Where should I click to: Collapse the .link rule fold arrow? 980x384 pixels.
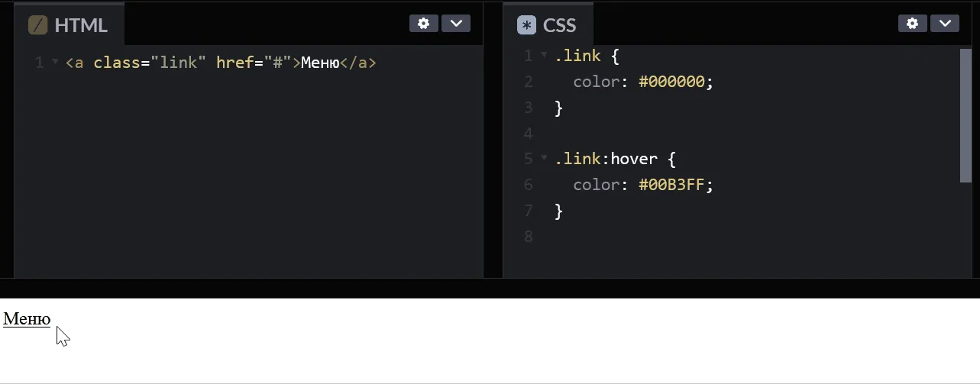coord(544,55)
